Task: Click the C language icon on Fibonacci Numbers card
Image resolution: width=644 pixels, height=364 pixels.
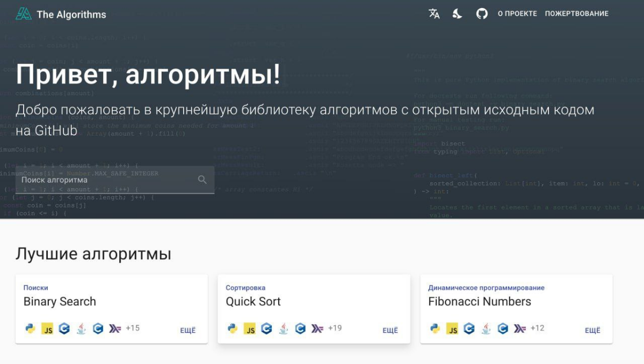Action: point(502,329)
